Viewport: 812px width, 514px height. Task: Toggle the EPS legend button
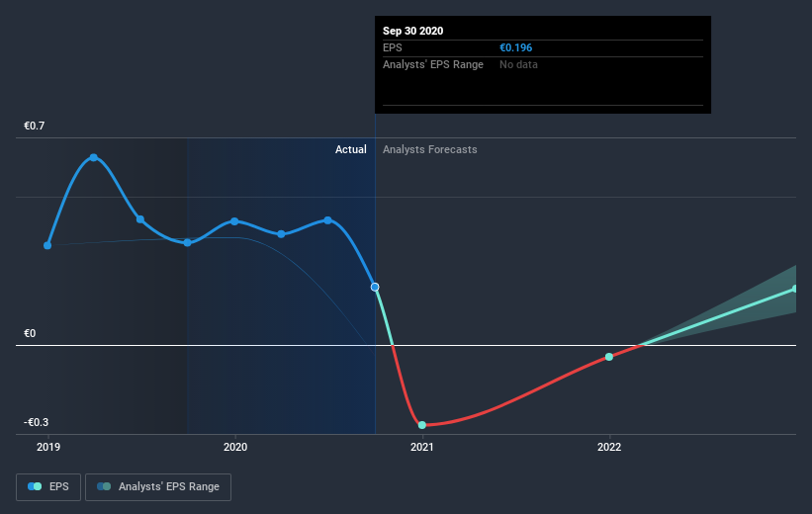tap(48, 487)
